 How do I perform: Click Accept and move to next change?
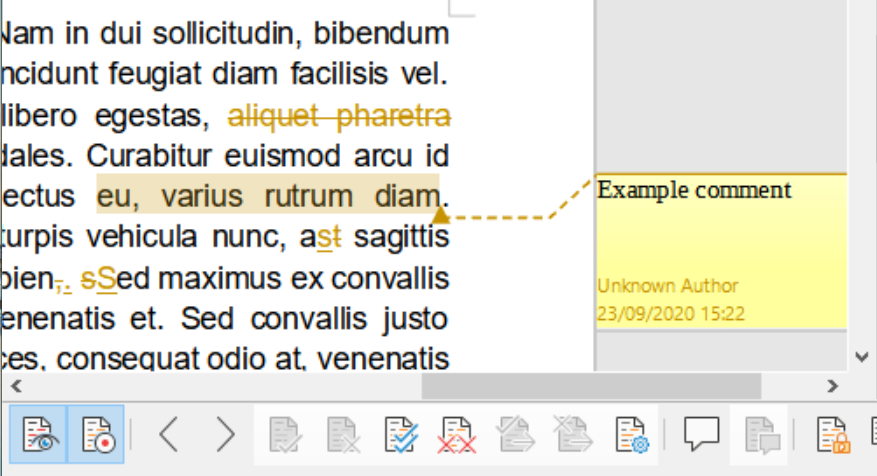coord(516,435)
